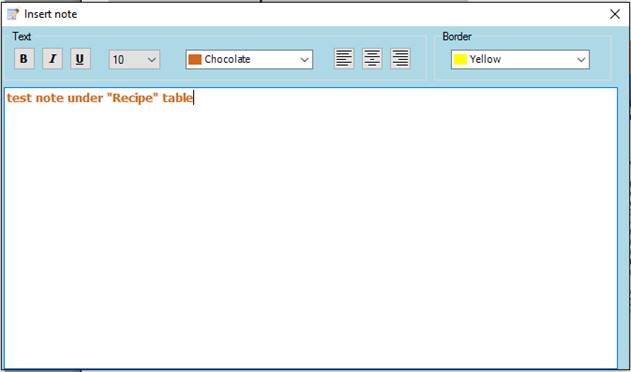Open the Yellow border color dropdown
Screen dimensions: 631x372
(x=520, y=60)
